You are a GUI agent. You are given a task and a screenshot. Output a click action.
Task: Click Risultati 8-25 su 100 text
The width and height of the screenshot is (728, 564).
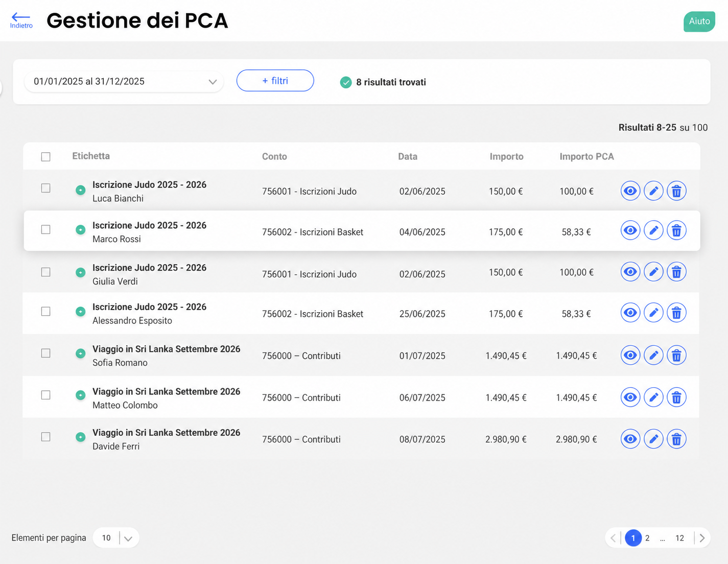(x=663, y=127)
